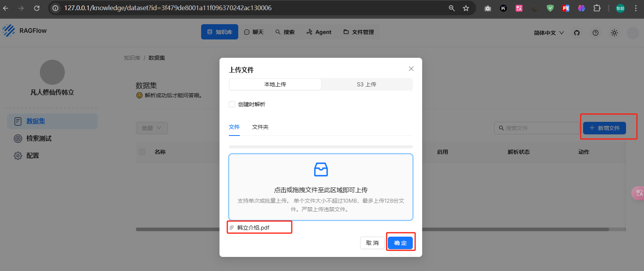The height and width of the screenshot is (271, 644).
Task: Click the 韩立介绍.pdf file name
Action: (253, 228)
